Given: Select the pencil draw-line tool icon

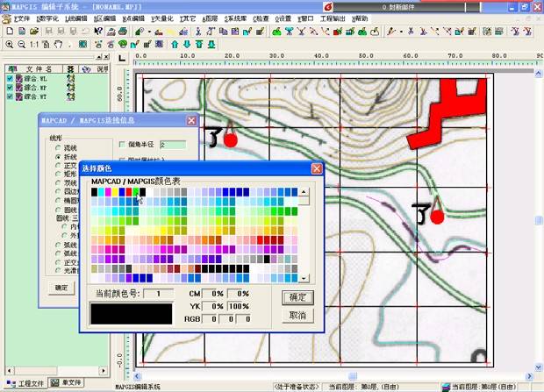Looking at the screenshot, I should pos(391,32).
